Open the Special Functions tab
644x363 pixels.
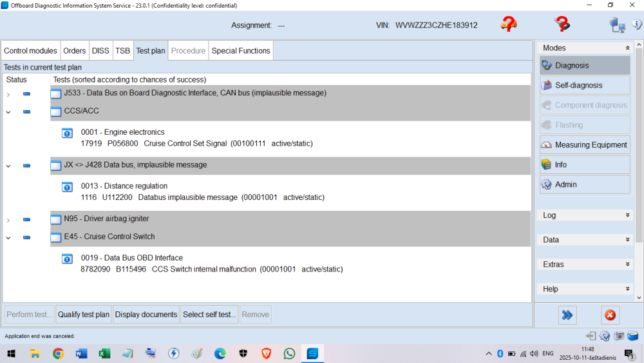241,51
